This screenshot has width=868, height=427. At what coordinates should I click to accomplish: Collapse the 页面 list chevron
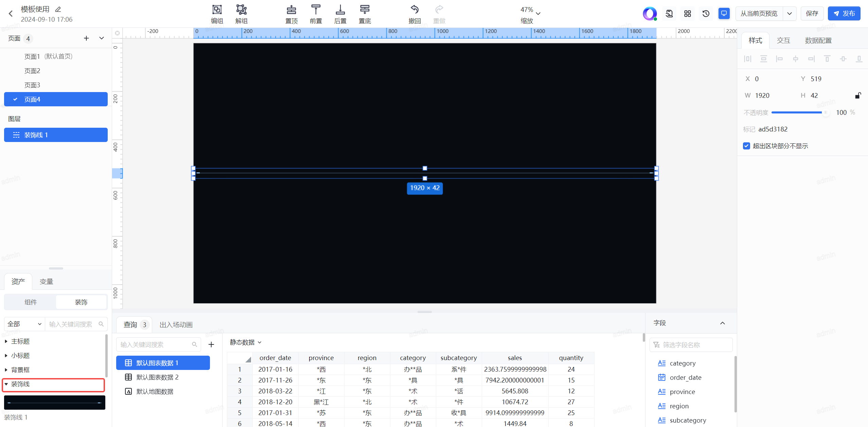[102, 38]
